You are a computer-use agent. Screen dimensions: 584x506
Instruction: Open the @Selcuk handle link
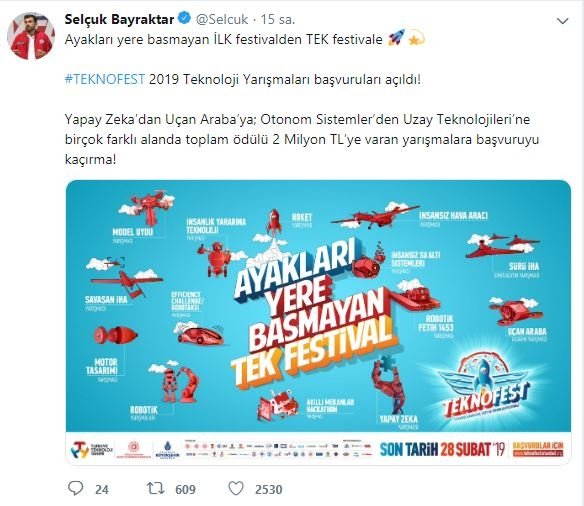tap(222, 19)
